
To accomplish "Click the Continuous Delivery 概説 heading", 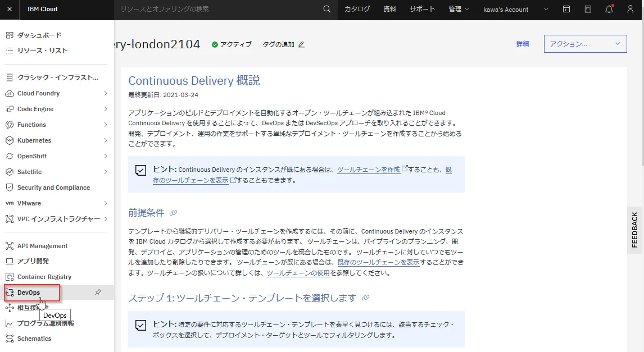I will coord(194,80).
